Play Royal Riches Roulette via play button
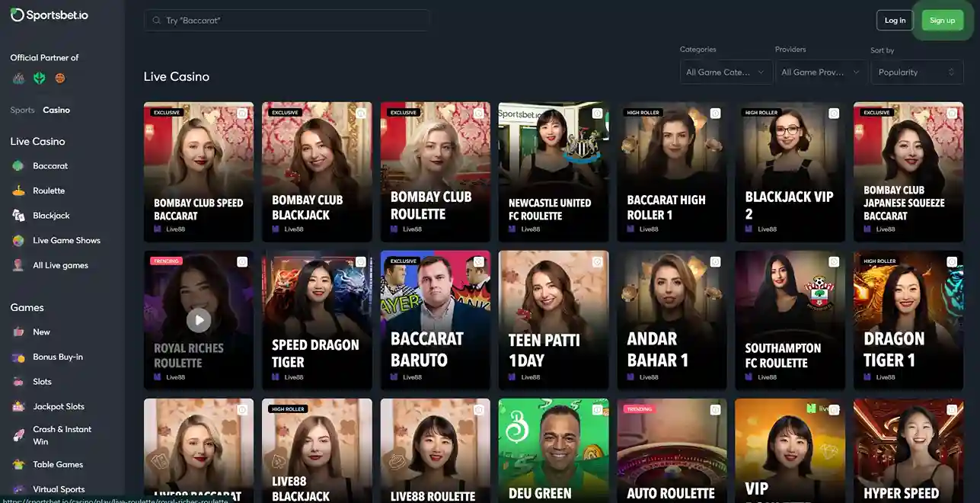Image resolution: width=980 pixels, height=503 pixels. pos(199,320)
